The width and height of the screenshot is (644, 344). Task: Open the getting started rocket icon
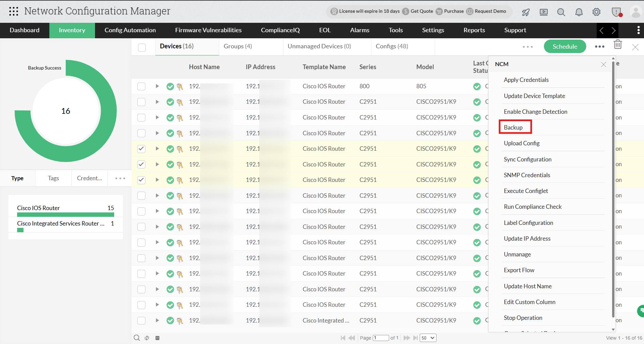point(525,12)
